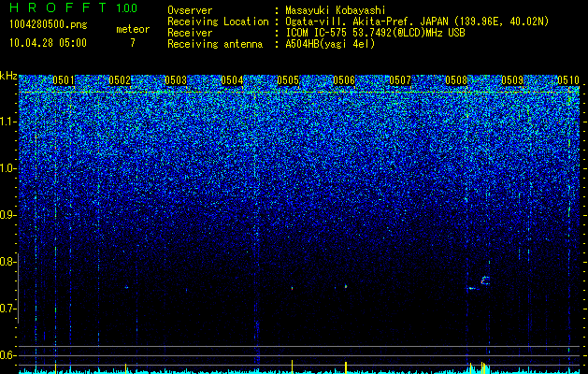Click the receiver text ICOM IC-575 53.7492 MHz
Screen dimensions: 588x374
click(375, 33)
